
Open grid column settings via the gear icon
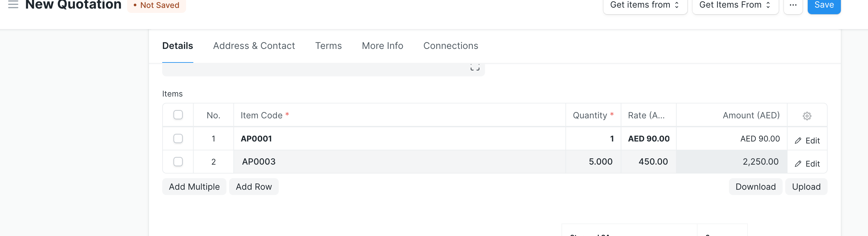point(807,116)
